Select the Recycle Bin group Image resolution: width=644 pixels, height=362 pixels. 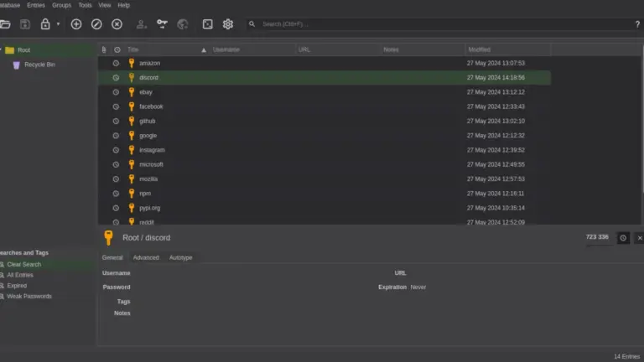click(x=39, y=65)
